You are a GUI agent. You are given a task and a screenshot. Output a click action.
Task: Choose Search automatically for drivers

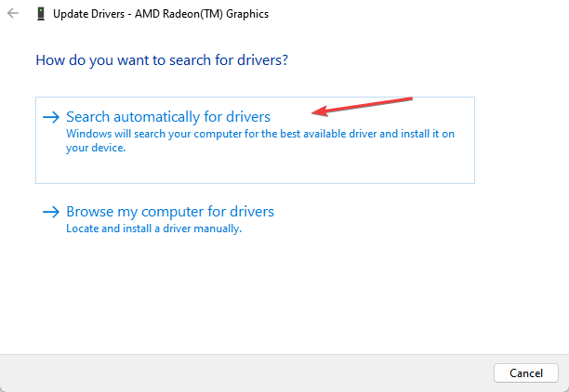(x=255, y=140)
